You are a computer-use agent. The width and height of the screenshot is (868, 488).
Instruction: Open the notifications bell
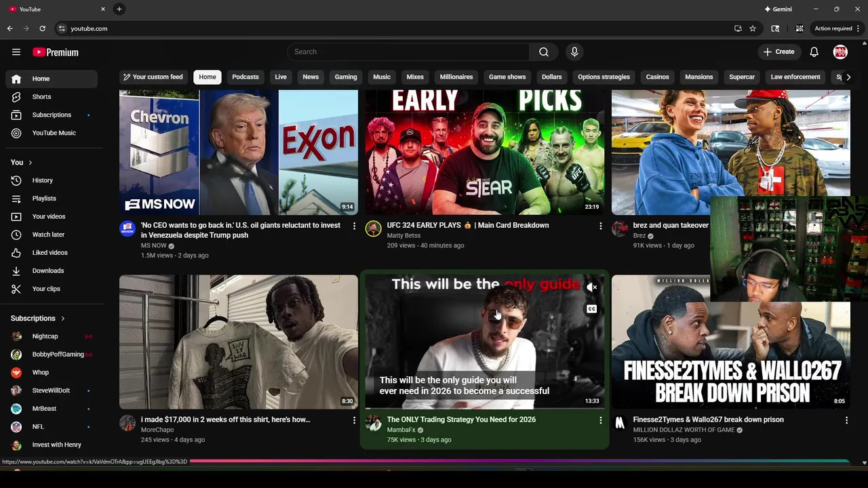pyautogui.click(x=814, y=52)
